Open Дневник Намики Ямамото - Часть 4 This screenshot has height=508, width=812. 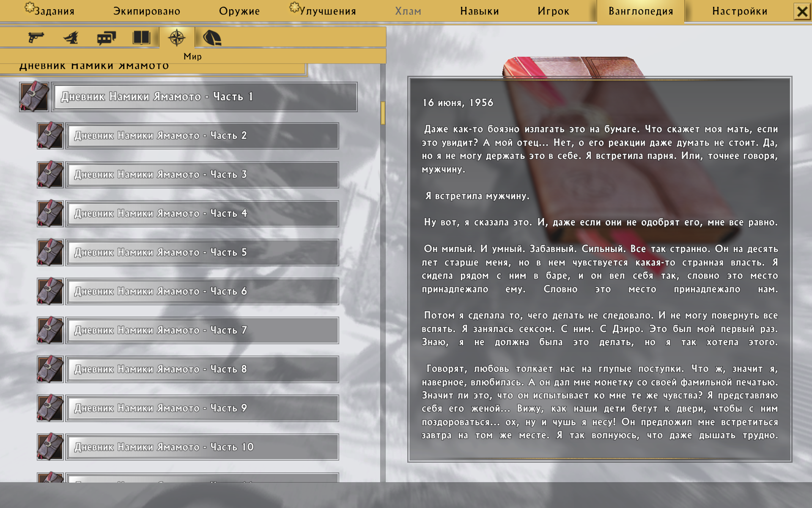[x=202, y=214]
